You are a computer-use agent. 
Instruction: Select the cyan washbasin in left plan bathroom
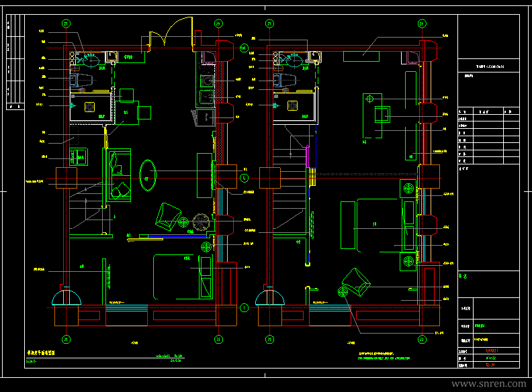(91, 60)
